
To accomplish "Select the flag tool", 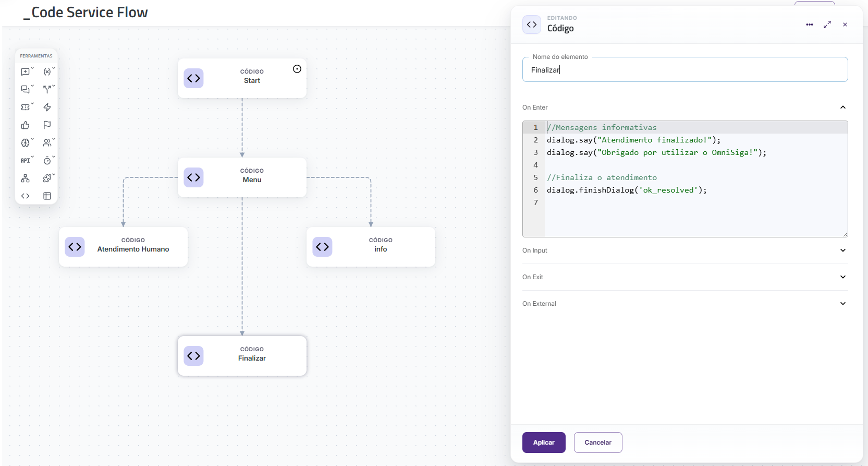I will (x=47, y=125).
